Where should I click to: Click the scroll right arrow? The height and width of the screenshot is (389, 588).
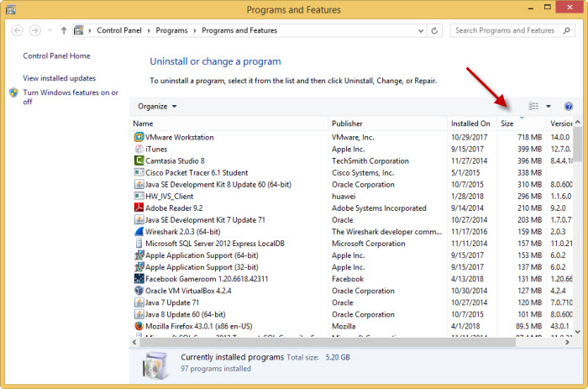567,342
